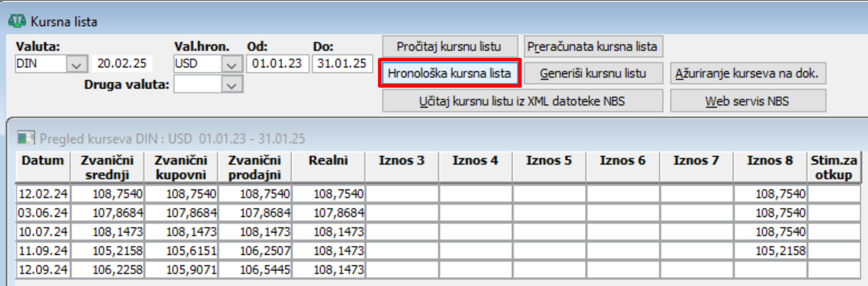Select the row dated 12.09.24

[x=438, y=269]
